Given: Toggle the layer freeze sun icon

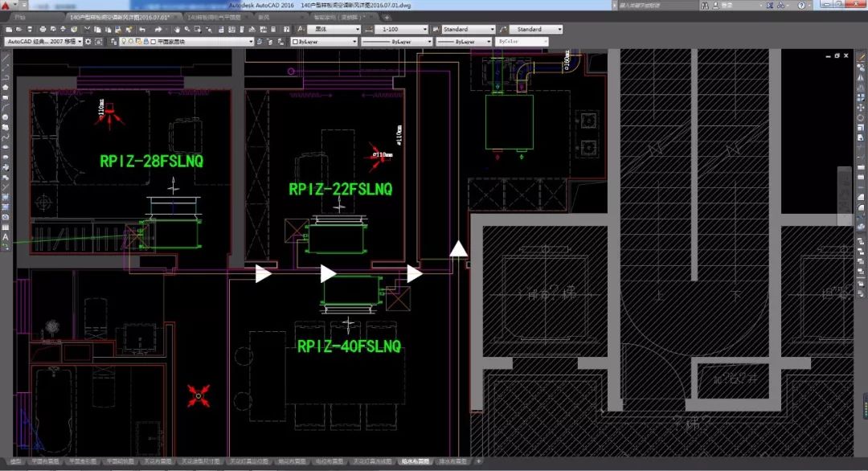Looking at the screenshot, I should tap(131, 41).
